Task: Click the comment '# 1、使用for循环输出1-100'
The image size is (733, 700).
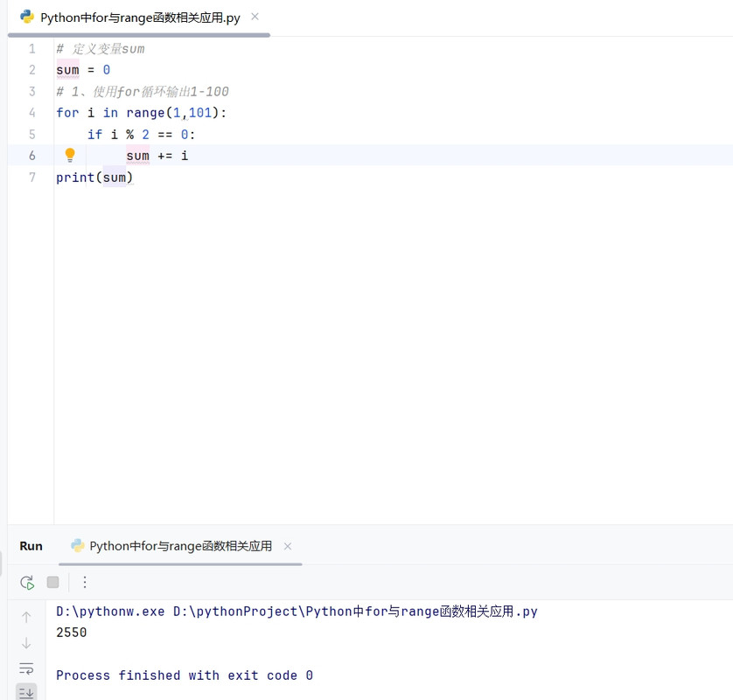Action: pos(143,92)
